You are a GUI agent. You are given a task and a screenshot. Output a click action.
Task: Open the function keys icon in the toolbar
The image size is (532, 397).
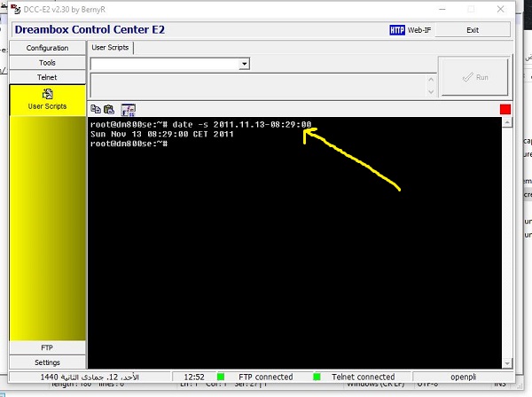(129, 110)
